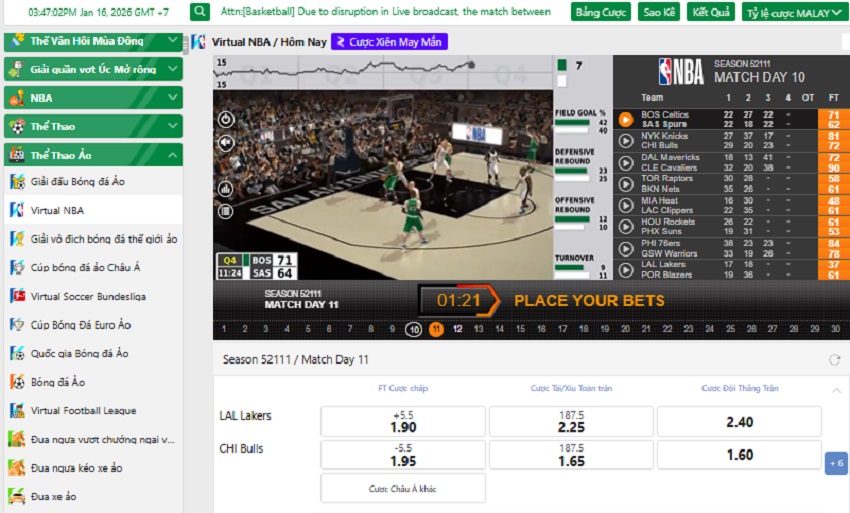Bet LAL Lakers handicap +5.5 at 1.90
Image resolution: width=850 pixels, height=513 pixels.
(403, 421)
